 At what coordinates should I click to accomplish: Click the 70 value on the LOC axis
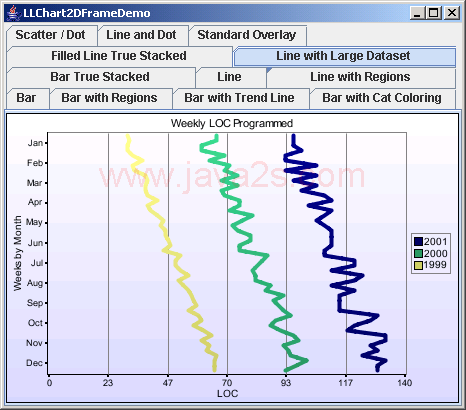(227, 383)
